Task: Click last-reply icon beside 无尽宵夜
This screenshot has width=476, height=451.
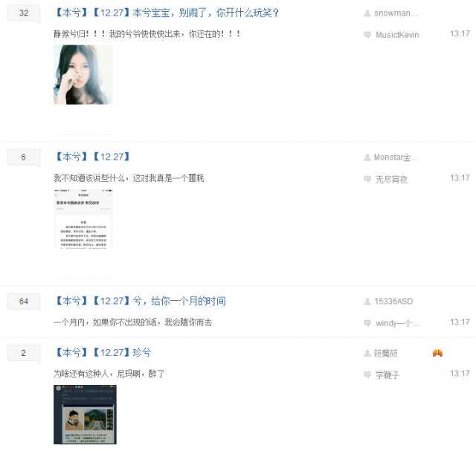Action: (x=367, y=179)
